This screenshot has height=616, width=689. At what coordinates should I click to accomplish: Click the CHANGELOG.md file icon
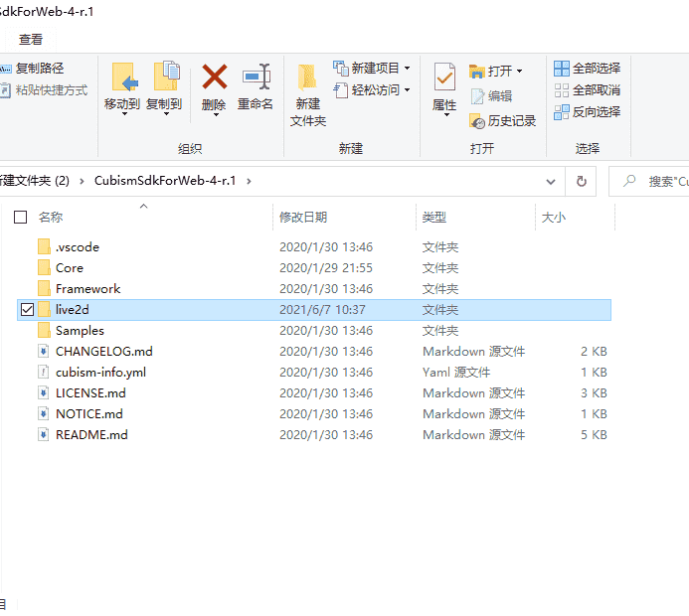(43, 352)
